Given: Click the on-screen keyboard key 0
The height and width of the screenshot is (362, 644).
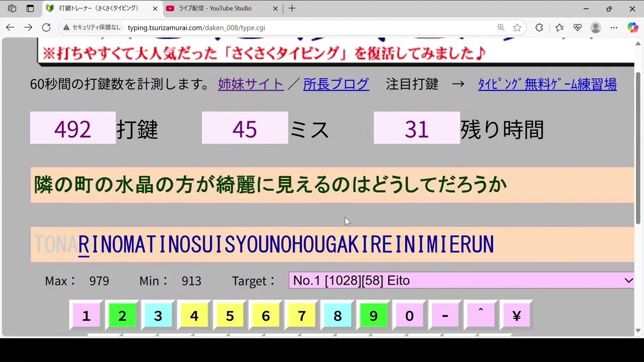Looking at the screenshot, I should [x=409, y=316].
